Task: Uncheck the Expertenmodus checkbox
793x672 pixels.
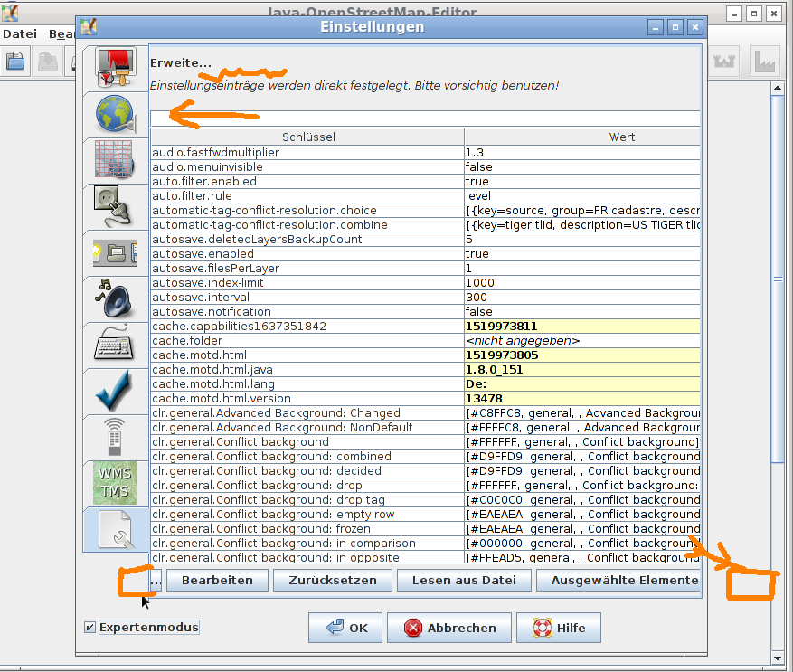Action: click(89, 628)
